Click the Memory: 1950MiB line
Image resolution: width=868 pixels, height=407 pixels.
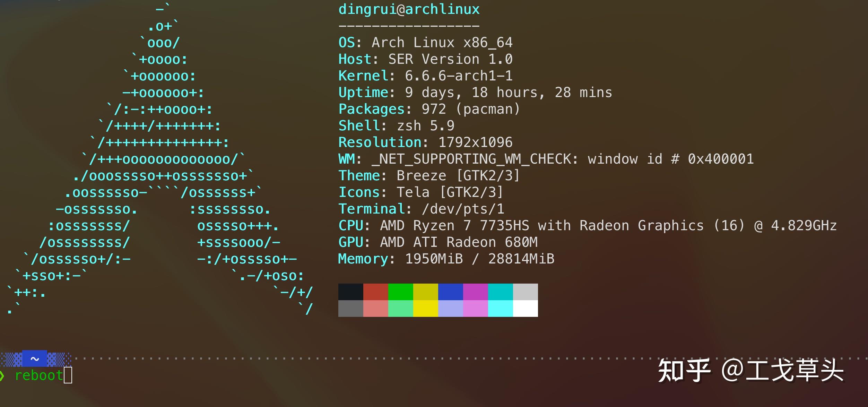pyautogui.click(x=446, y=259)
